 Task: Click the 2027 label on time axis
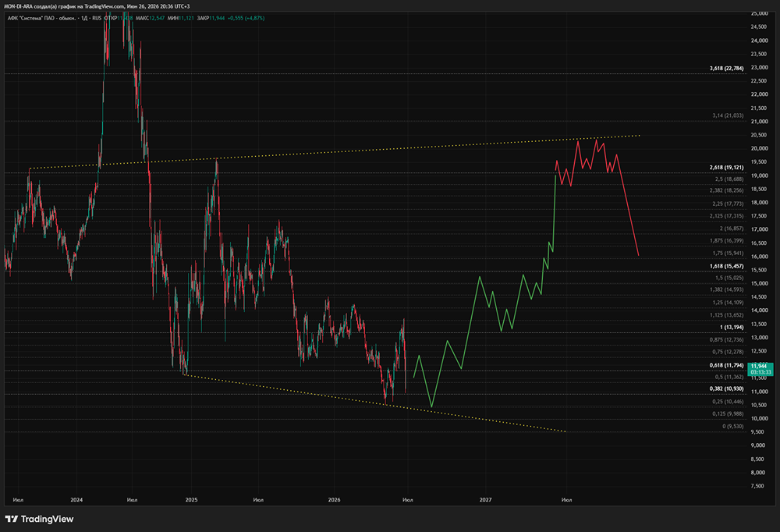coord(485,500)
